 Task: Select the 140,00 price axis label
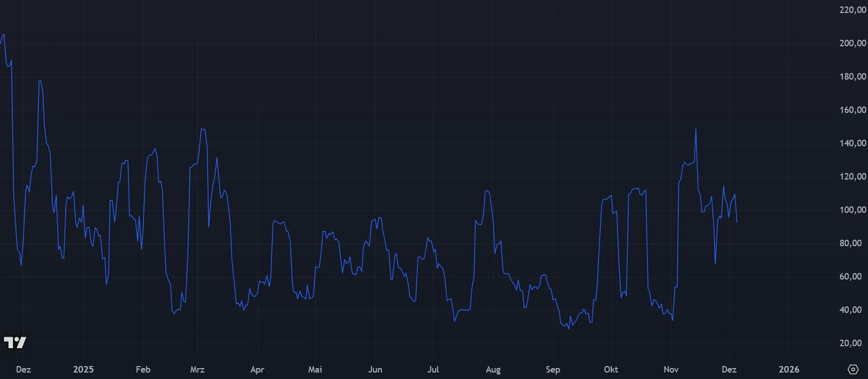point(853,143)
